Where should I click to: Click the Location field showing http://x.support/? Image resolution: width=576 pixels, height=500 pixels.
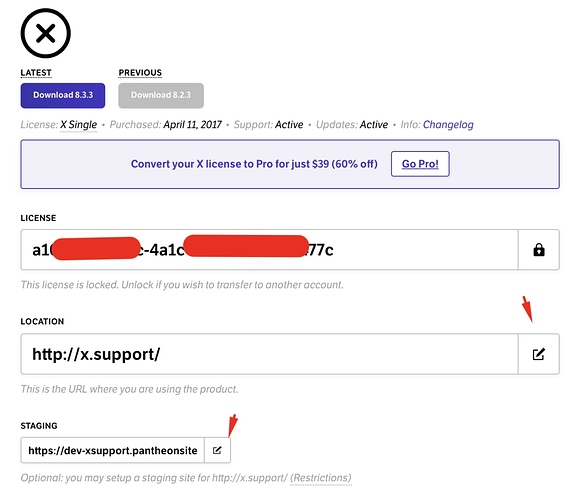269,354
